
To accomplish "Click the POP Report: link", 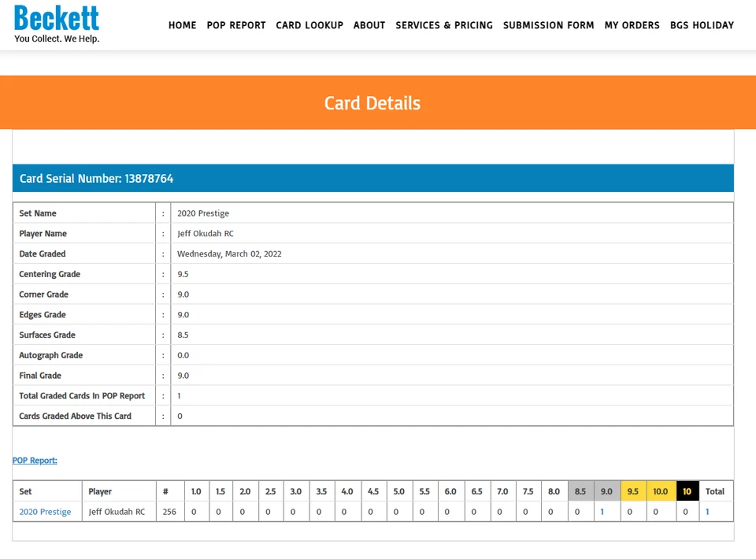I will pyautogui.click(x=35, y=461).
